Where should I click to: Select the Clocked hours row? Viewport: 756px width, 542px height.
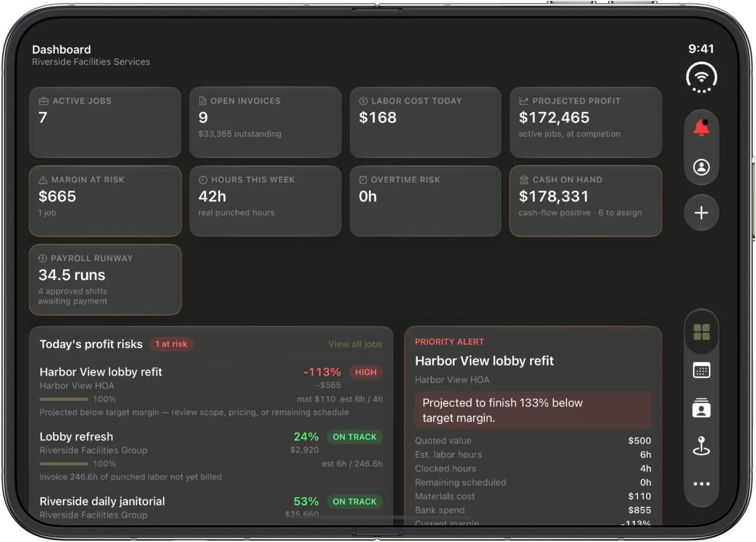coord(533,469)
